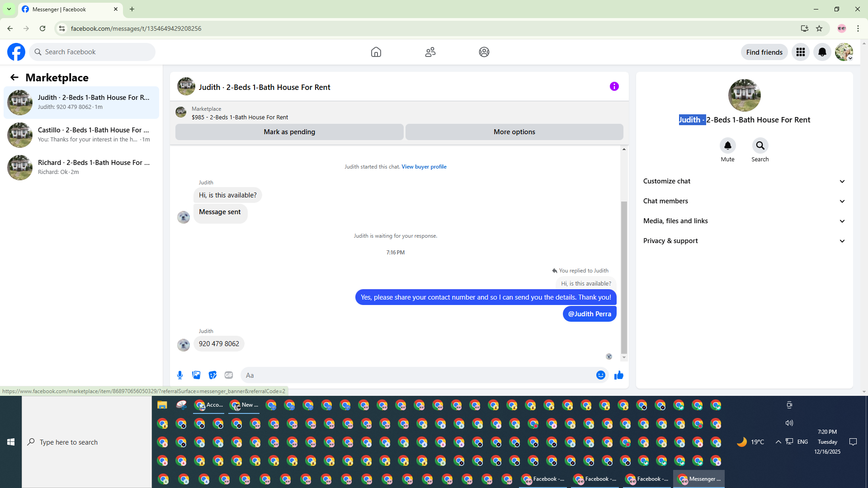Open the notifications bell icon
868x488 pixels.
click(822, 52)
